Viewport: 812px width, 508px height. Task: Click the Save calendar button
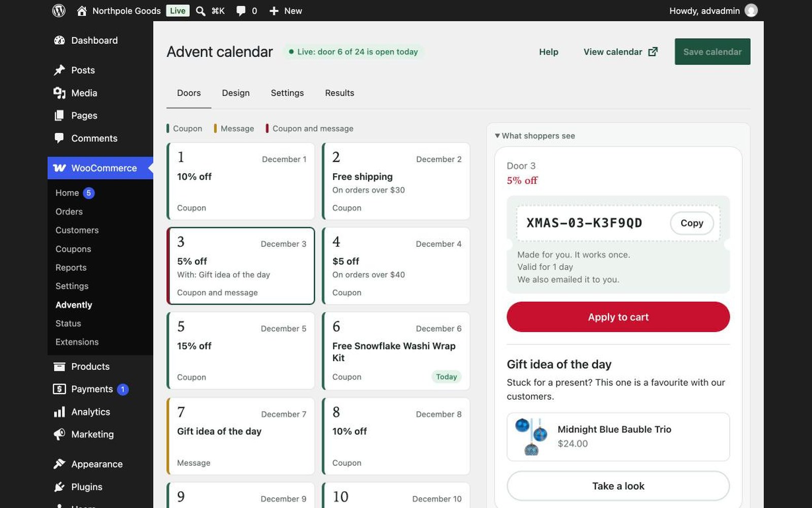[x=712, y=52]
